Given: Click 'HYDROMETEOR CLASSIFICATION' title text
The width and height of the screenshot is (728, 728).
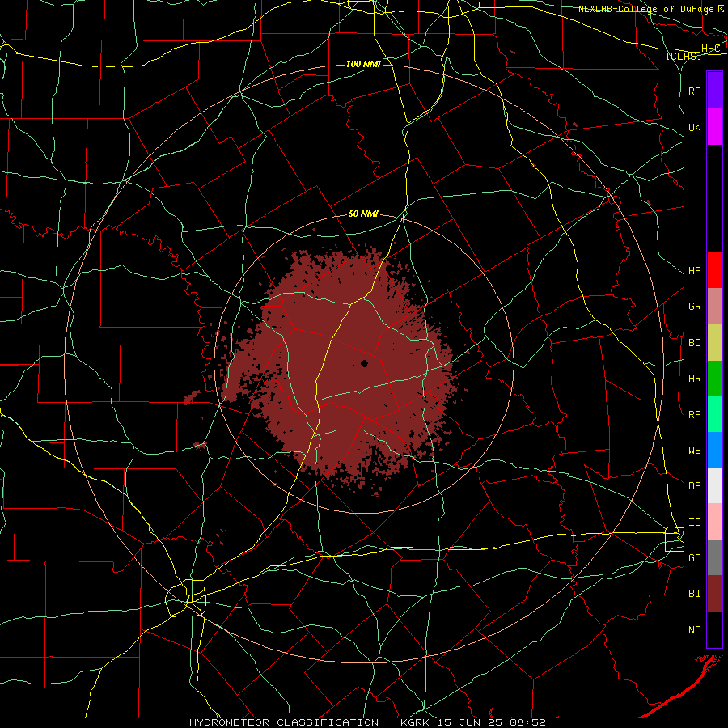Looking at the screenshot, I should [x=284, y=722].
